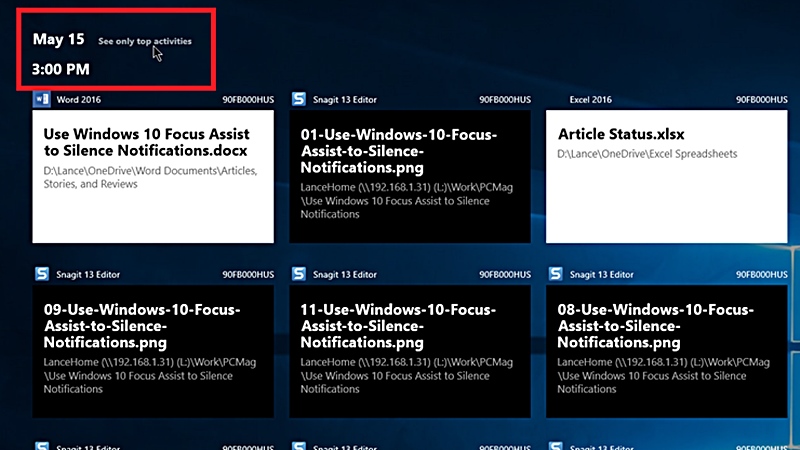Screen dimensions: 800x450
Task: Click the 'See only top activities' link
Action: tap(145, 42)
